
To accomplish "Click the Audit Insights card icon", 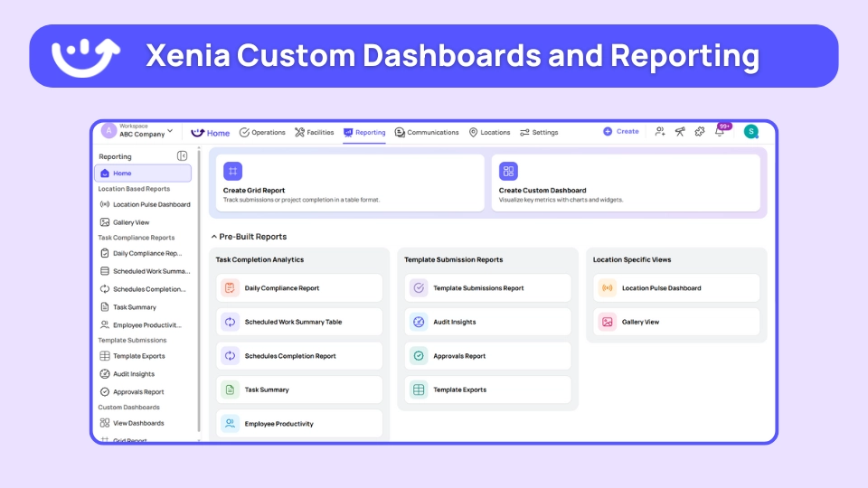I will 419,322.
